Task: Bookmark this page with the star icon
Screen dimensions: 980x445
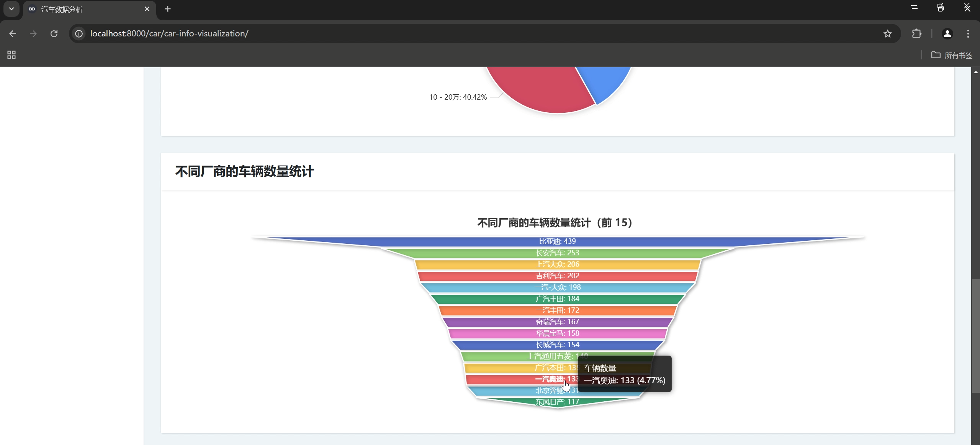Action: [887, 34]
